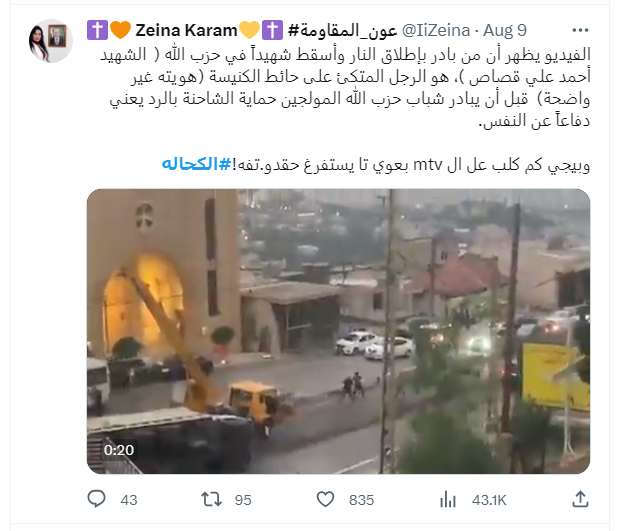The width and height of the screenshot is (623, 531).
Task: Click the Zeina Karam display name
Action: point(186,30)
